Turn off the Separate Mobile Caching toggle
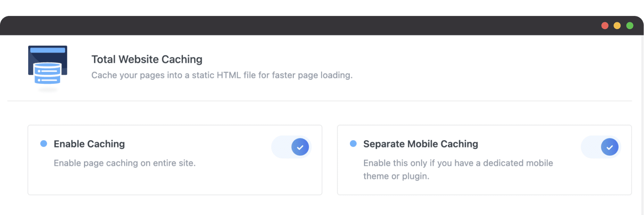This screenshot has width=644, height=215. pos(601,147)
